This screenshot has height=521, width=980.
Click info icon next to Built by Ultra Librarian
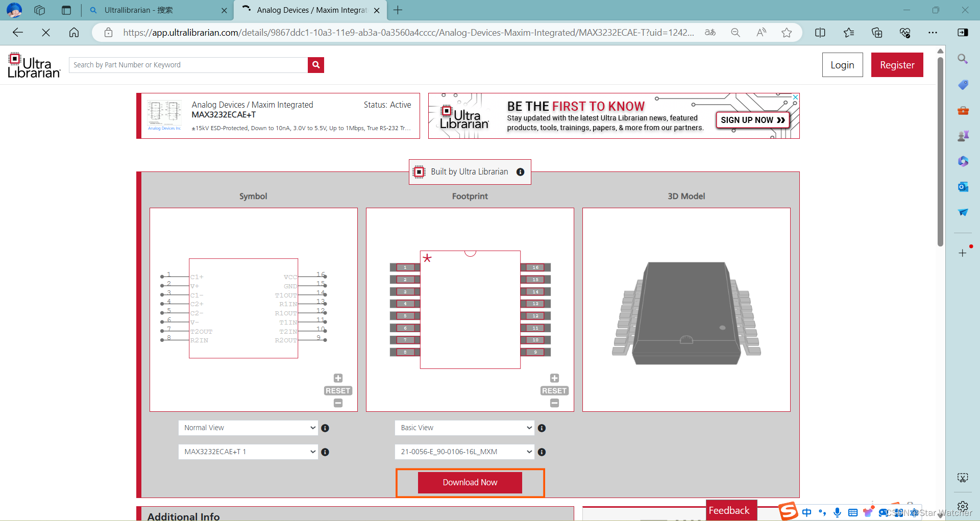coord(520,172)
